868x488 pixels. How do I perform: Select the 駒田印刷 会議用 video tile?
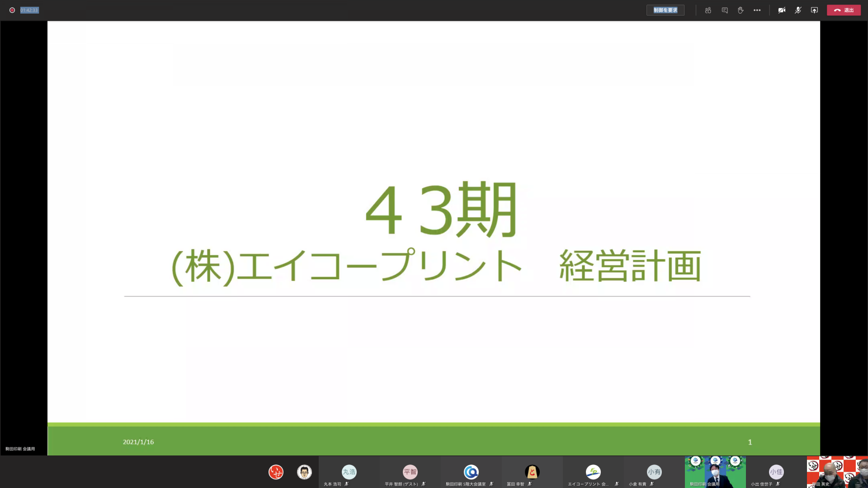[715, 472]
